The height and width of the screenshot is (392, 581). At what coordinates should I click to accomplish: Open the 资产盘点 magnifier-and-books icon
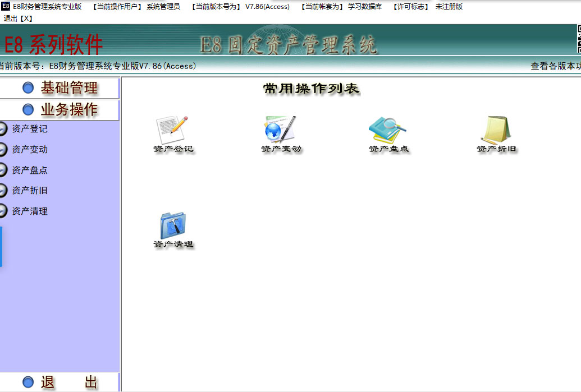(x=387, y=130)
